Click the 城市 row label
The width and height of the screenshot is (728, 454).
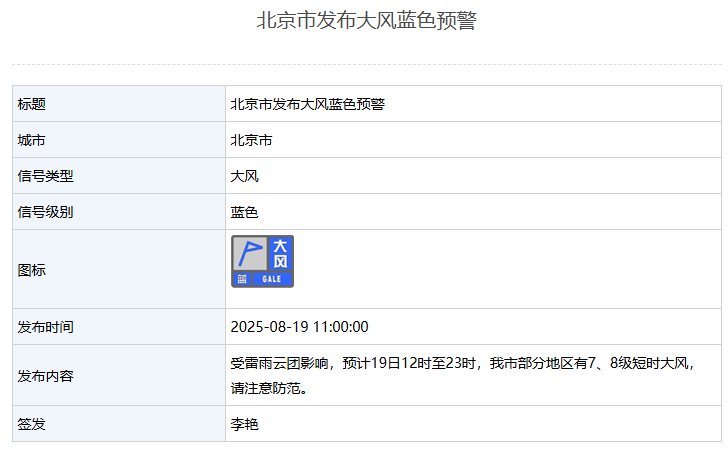click(32, 140)
